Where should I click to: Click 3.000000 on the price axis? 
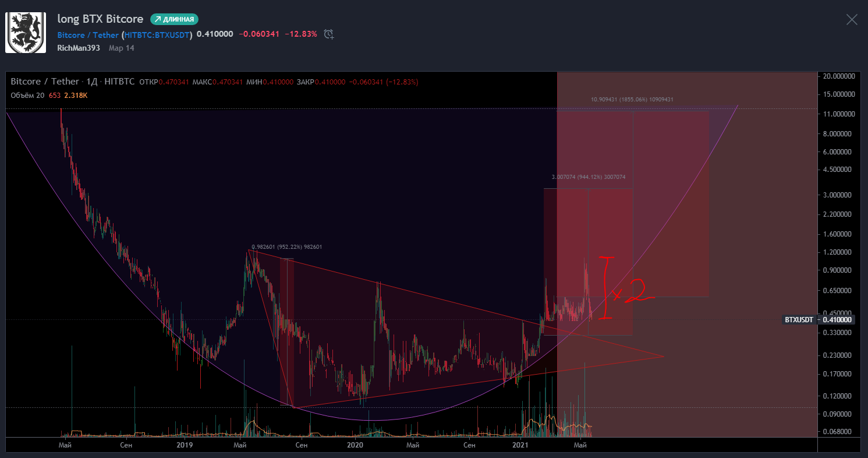pyautogui.click(x=838, y=195)
